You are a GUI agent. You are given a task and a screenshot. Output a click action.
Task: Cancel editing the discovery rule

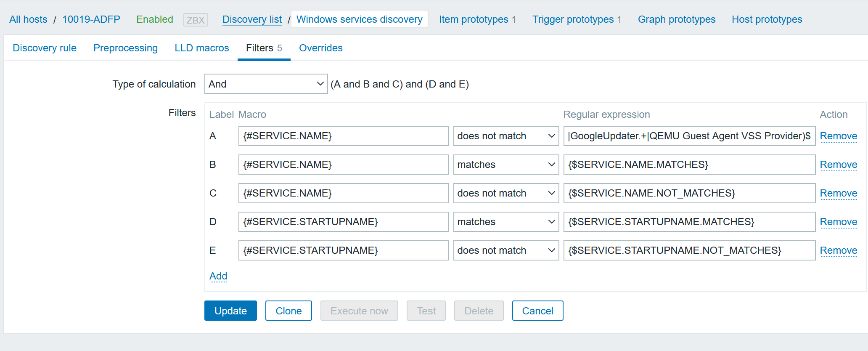point(537,311)
